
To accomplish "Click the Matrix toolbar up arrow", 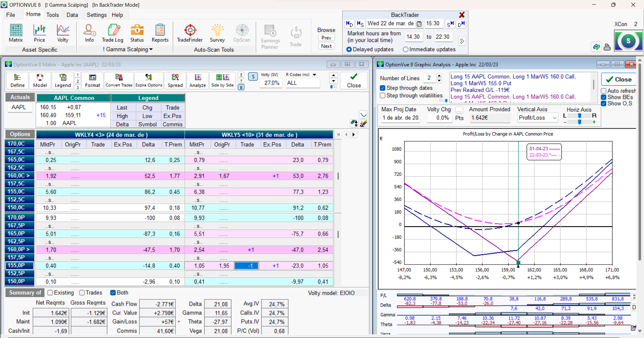I will pos(333,75).
